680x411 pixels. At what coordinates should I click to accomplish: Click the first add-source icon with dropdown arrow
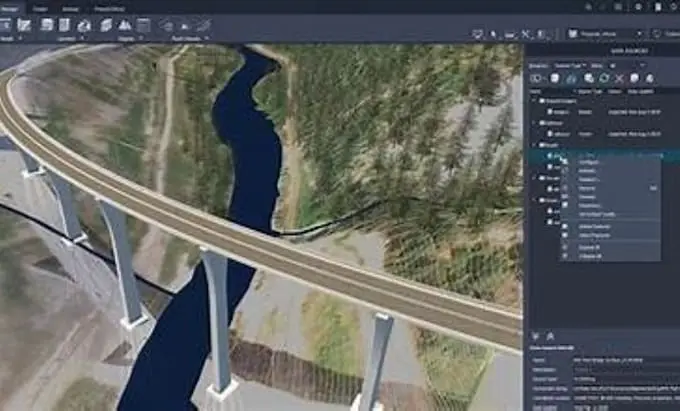pyautogui.click(x=537, y=78)
